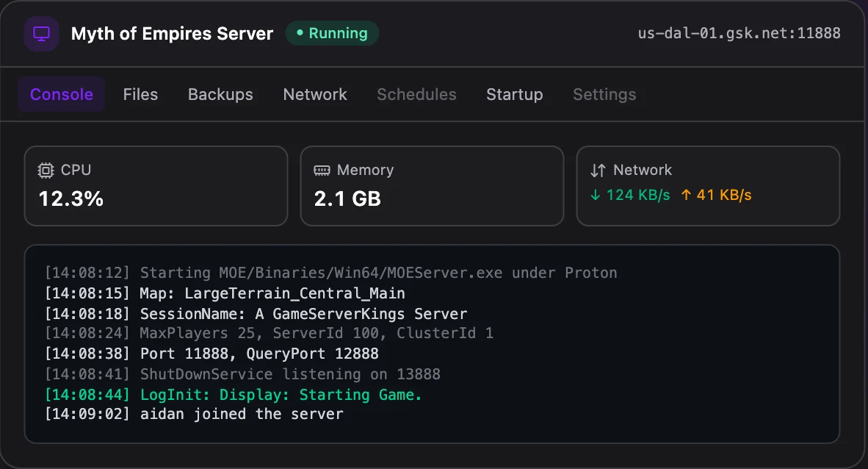This screenshot has width=868, height=469.
Task: Click the green Running status dot
Action: point(300,33)
